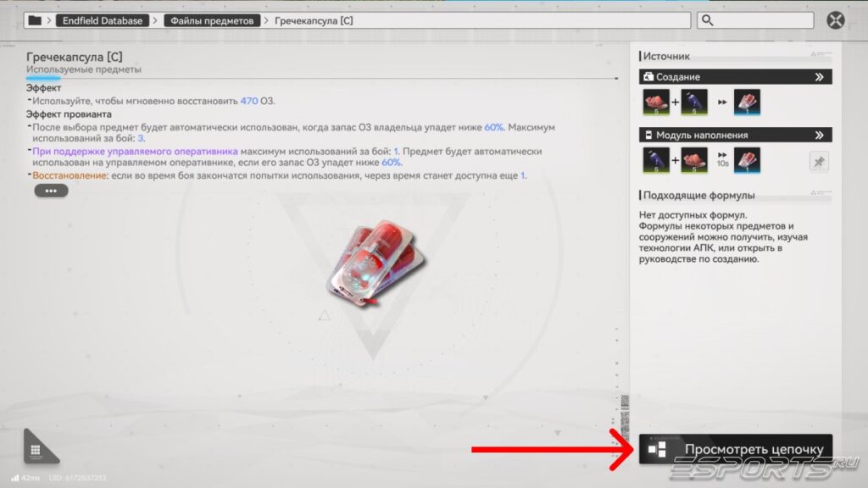The width and height of the screenshot is (868, 488).
Task: Open the grid menu icon in bottom-left corner
Action: click(x=36, y=450)
